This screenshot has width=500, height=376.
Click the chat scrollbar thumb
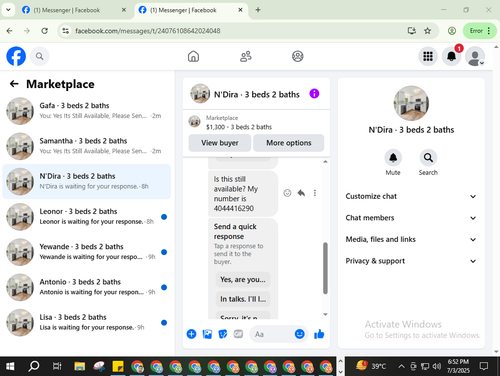325,268
